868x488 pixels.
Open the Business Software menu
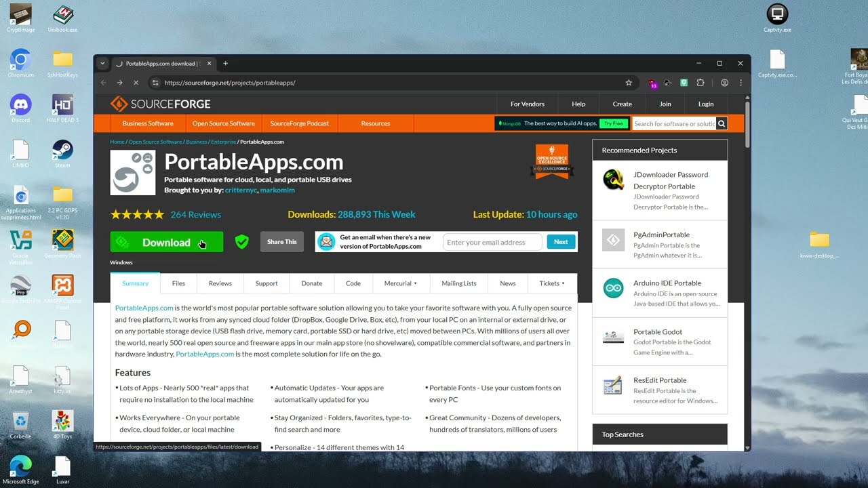tap(148, 123)
